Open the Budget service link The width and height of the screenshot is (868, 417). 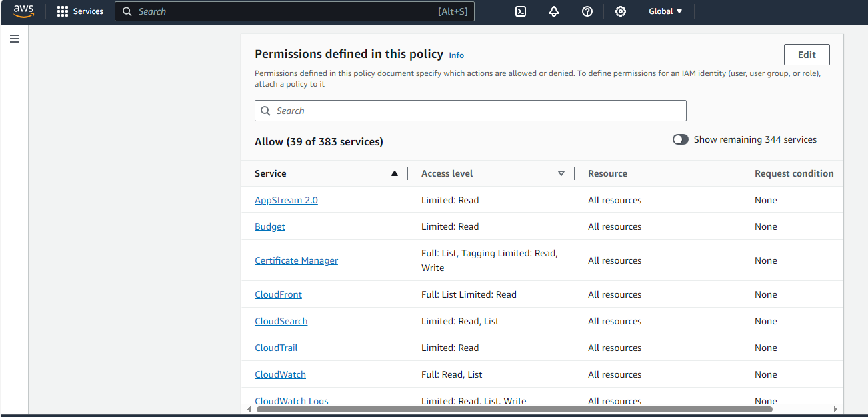point(270,226)
